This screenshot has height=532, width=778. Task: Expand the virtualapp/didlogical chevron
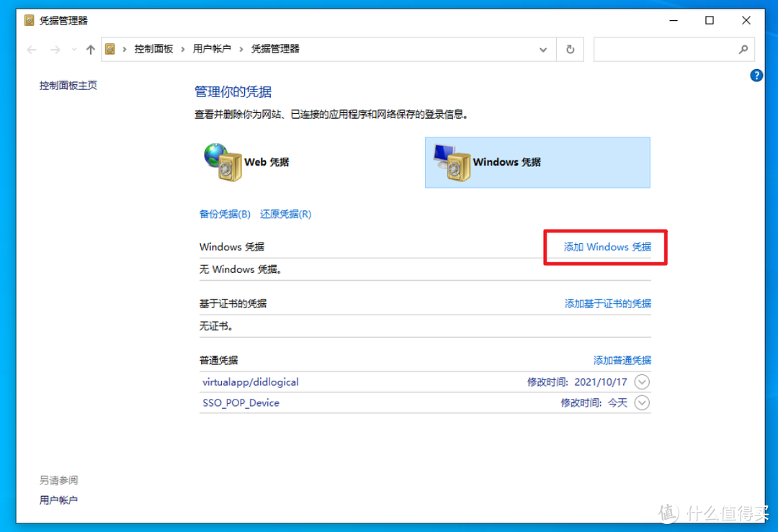point(642,382)
